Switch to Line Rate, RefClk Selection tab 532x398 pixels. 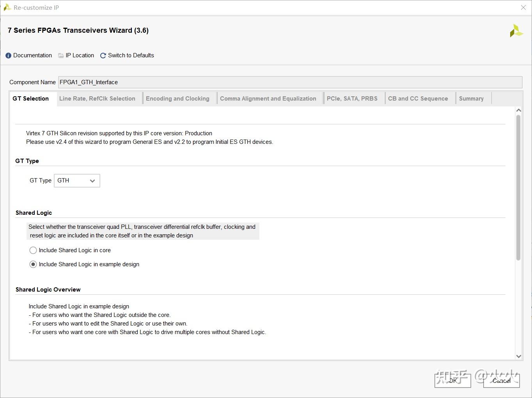pos(97,99)
